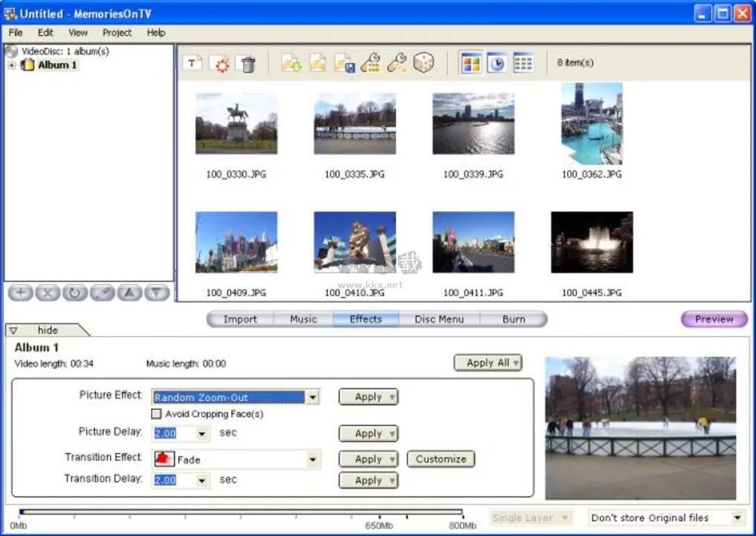The image size is (756, 536).
Task: Select the 100_0445.JPG fountain thumbnail
Action: [592, 242]
